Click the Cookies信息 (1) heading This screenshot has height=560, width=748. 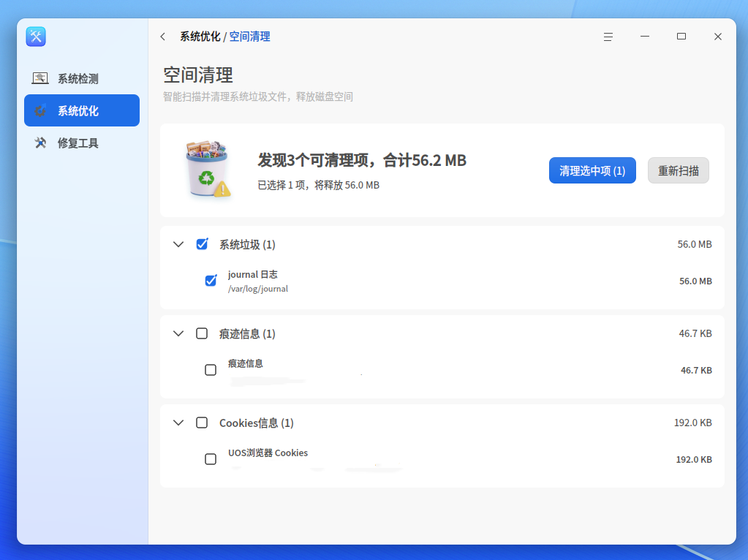[x=257, y=423]
